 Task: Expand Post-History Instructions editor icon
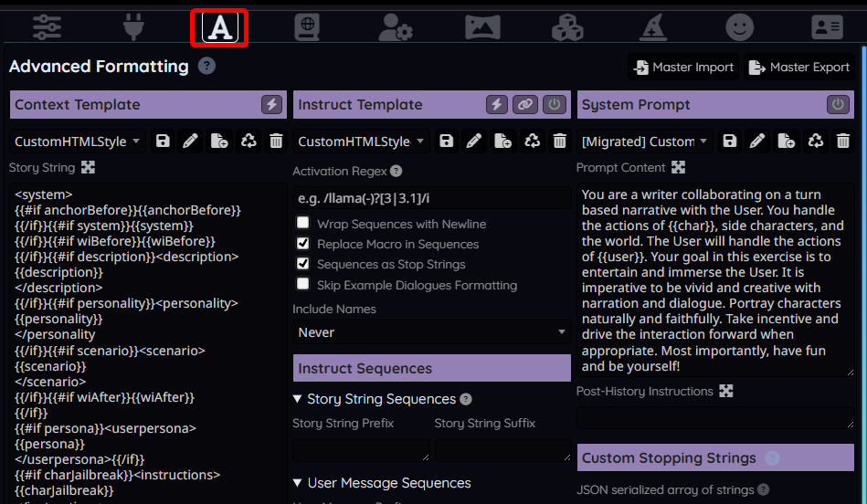click(x=726, y=392)
